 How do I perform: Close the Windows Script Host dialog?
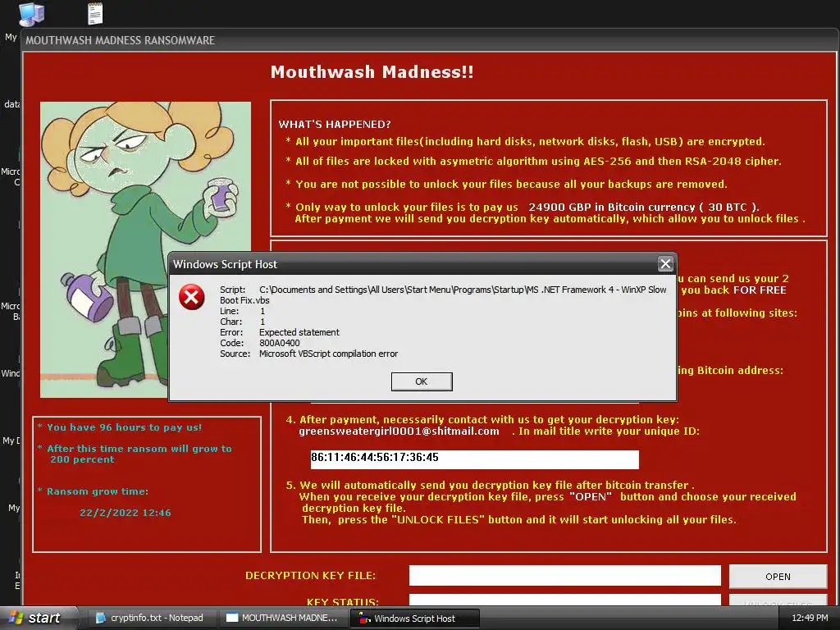coord(665,263)
